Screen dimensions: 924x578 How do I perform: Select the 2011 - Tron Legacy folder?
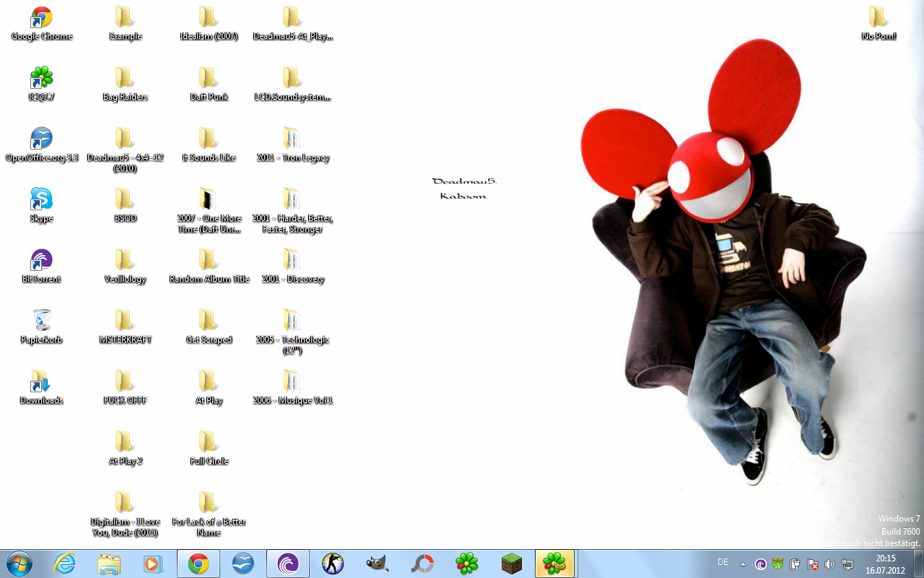coord(292,144)
